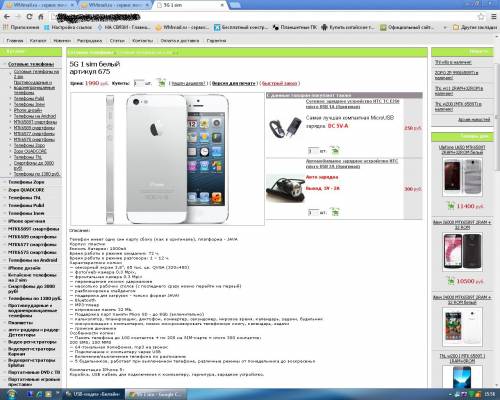Open the Контакты site menu item

click(x=143, y=41)
